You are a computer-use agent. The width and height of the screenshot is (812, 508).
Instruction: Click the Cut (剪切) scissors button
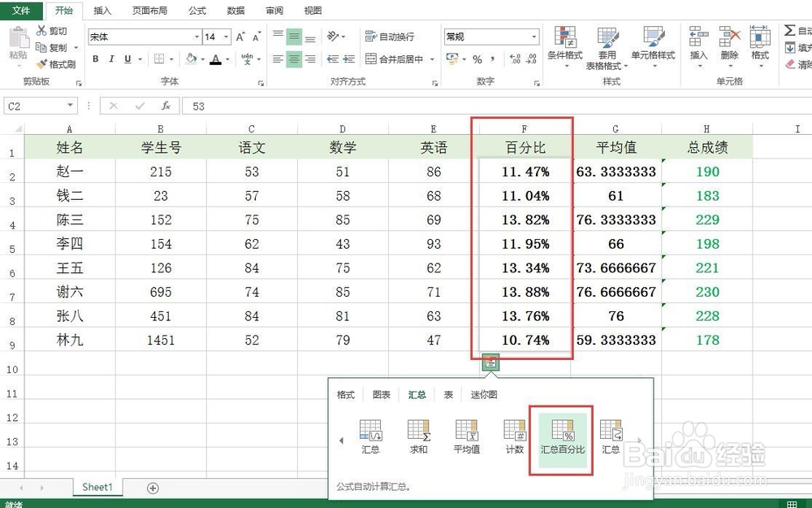tap(51, 31)
